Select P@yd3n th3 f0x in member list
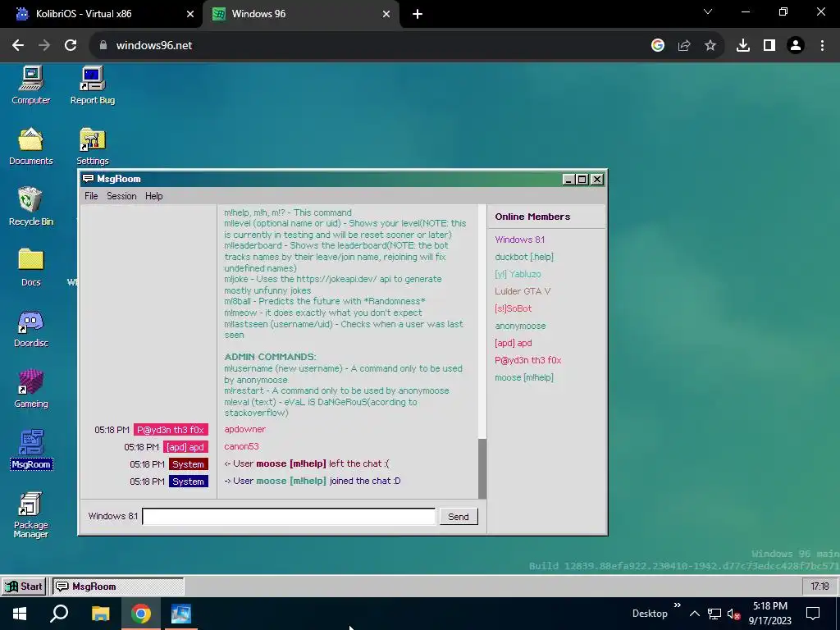Screen dimensions: 840x630 (527, 360)
